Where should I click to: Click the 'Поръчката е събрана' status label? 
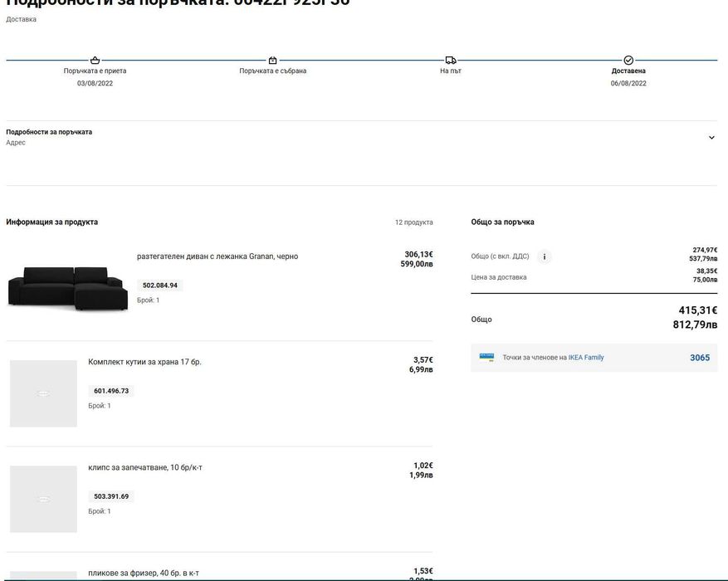click(272, 71)
